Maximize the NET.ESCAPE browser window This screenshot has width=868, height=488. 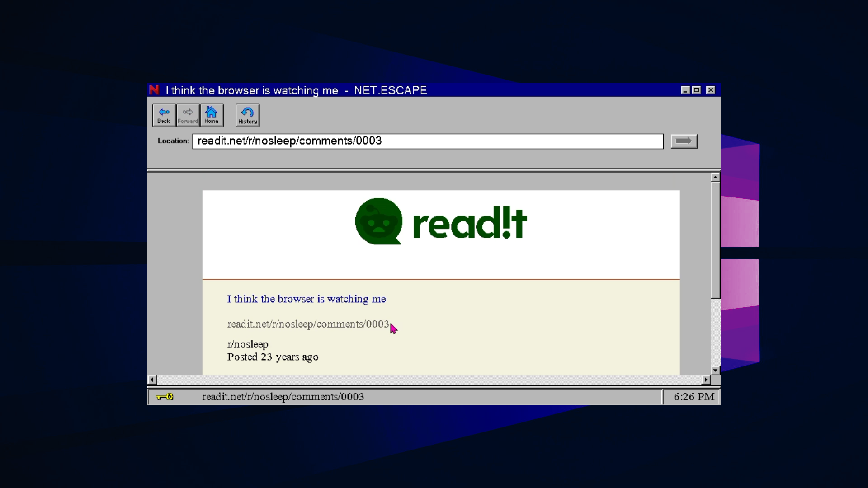pos(697,90)
